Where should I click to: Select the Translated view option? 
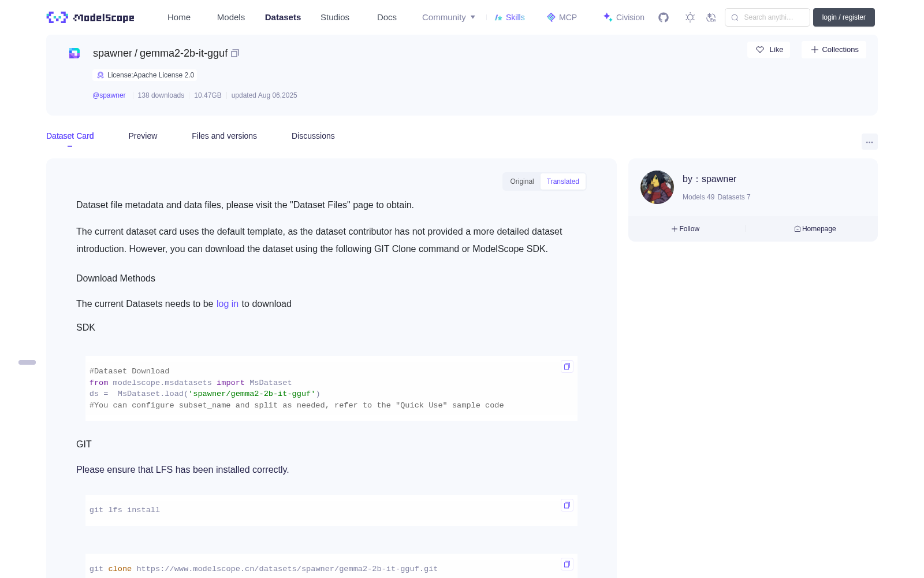click(563, 181)
